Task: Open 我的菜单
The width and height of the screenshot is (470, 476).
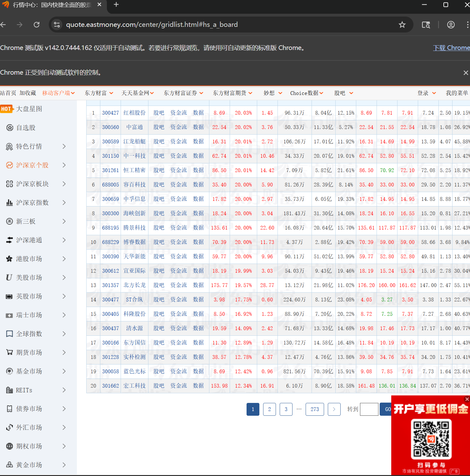Action: 457,93
